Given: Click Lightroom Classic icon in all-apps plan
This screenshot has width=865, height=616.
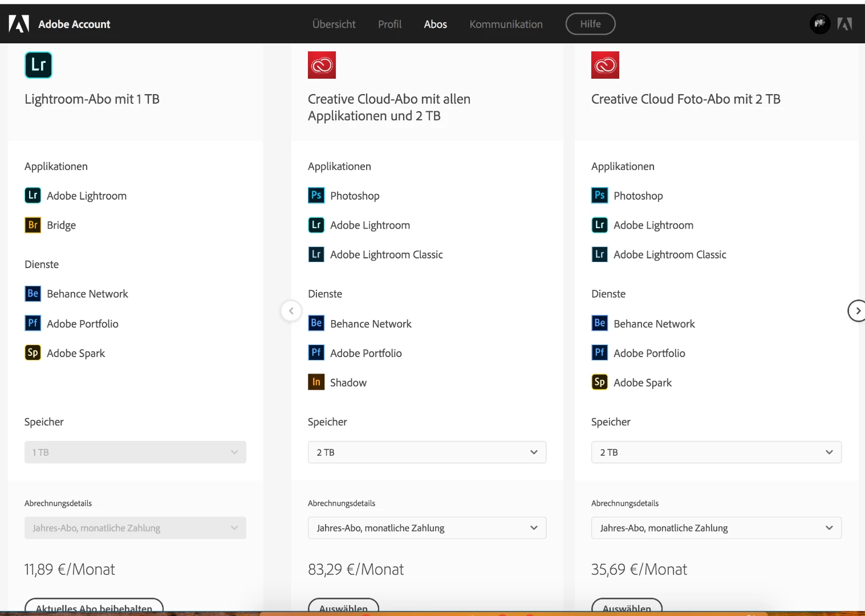Looking at the screenshot, I should pos(316,254).
